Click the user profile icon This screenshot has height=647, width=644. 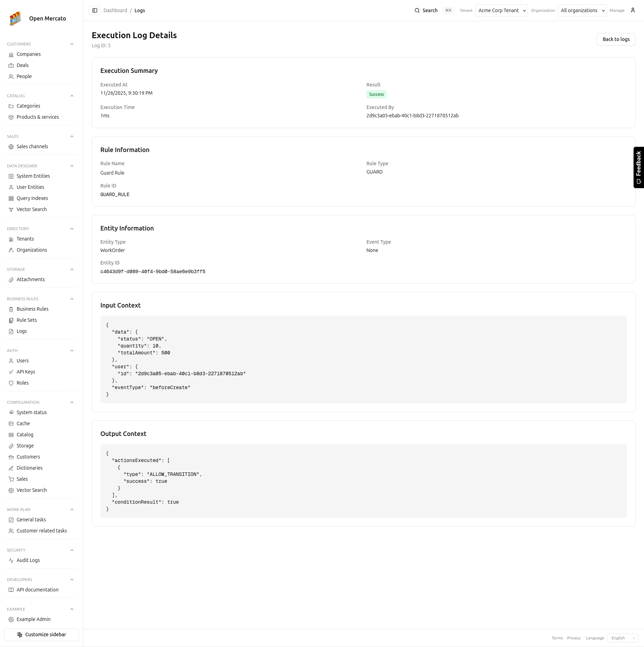(633, 10)
